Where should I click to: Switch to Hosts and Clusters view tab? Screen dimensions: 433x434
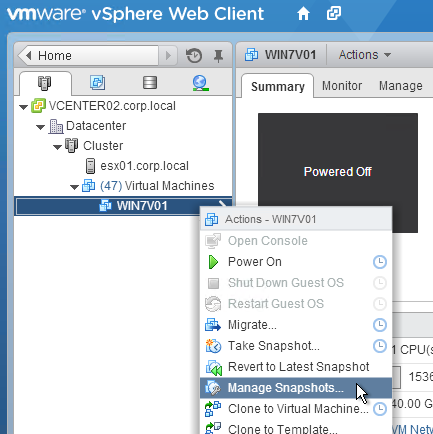click(x=45, y=83)
